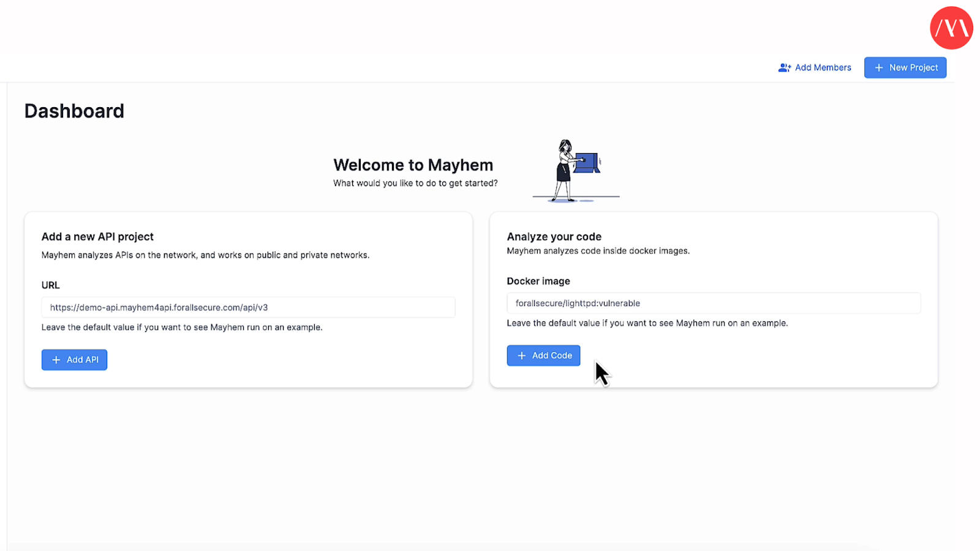Viewport: 980px width, 551px height.
Task: Click the default-value hint under Docker image field
Action: point(647,323)
